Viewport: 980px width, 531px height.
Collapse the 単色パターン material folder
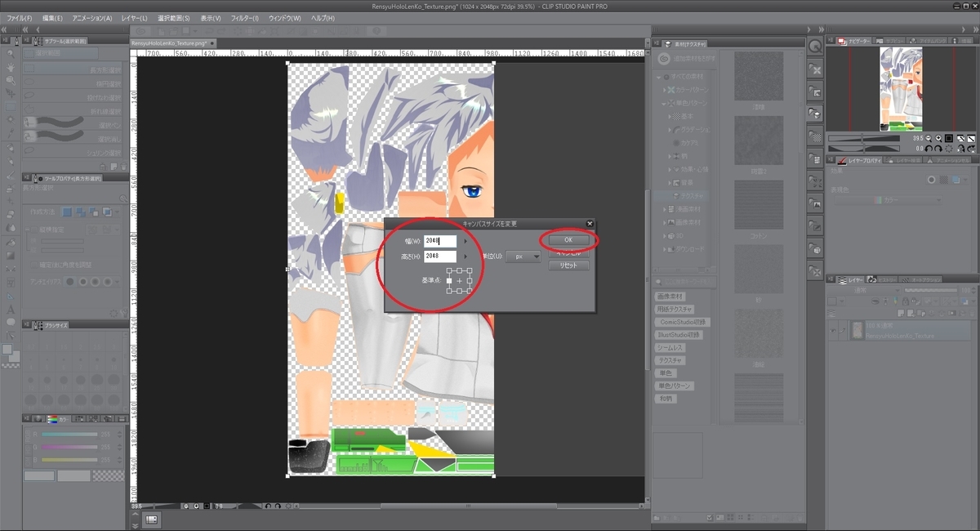click(664, 103)
